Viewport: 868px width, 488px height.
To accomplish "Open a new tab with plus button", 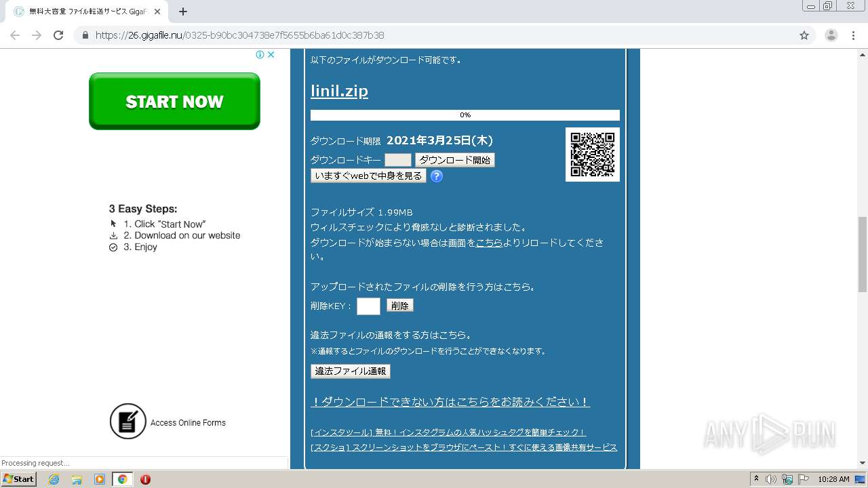I will point(182,12).
